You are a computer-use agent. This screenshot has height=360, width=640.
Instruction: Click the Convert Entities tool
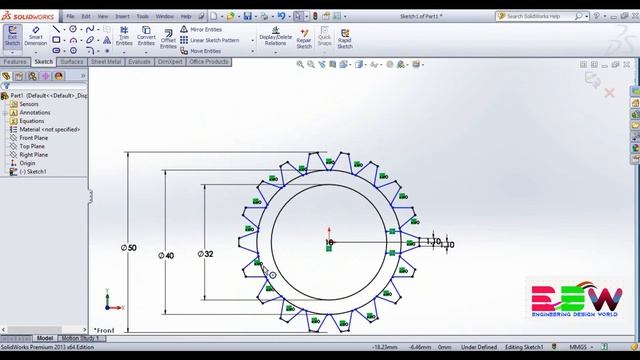click(146, 36)
